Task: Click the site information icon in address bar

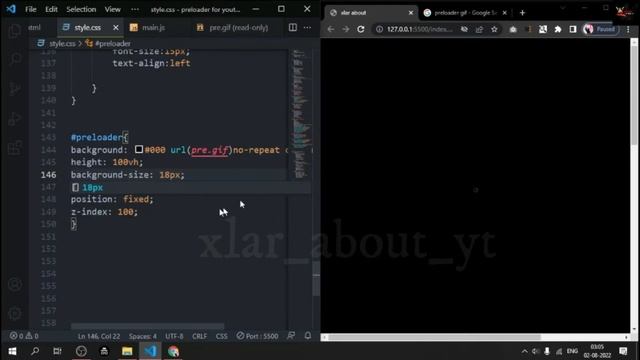Action: (x=379, y=29)
